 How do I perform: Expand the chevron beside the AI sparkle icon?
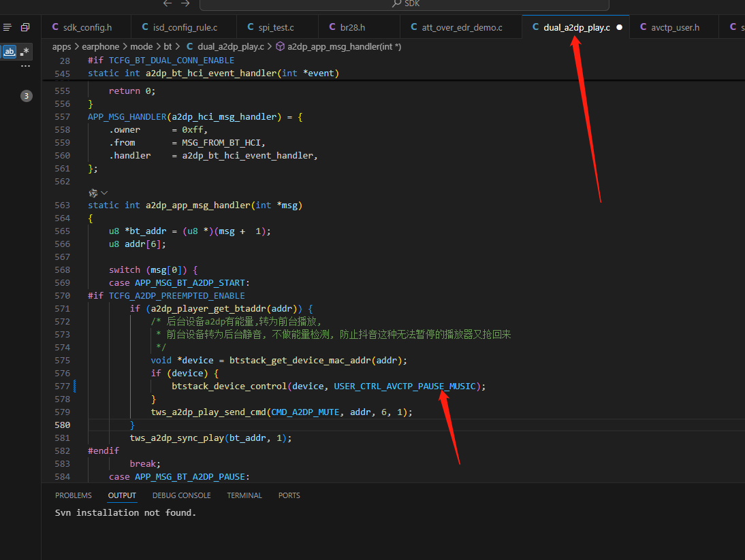[x=104, y=193]
